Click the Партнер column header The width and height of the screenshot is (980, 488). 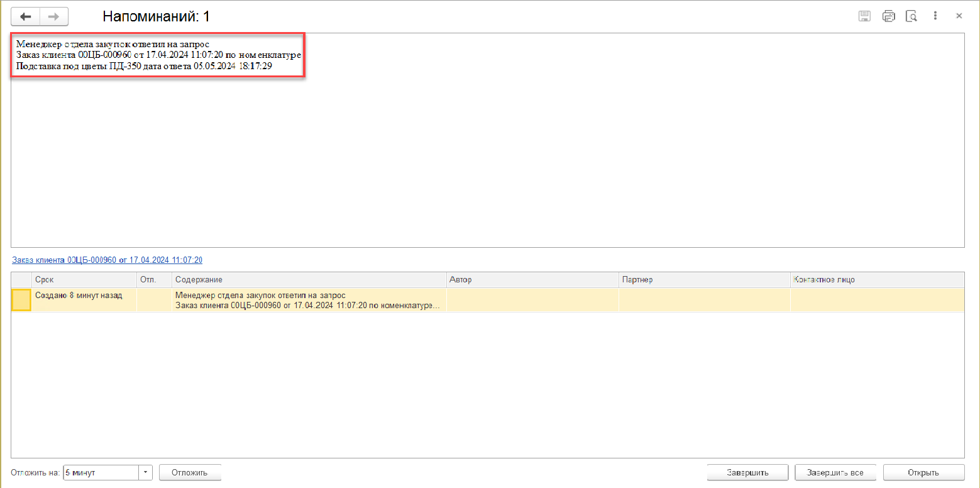[x=705, y=280]
